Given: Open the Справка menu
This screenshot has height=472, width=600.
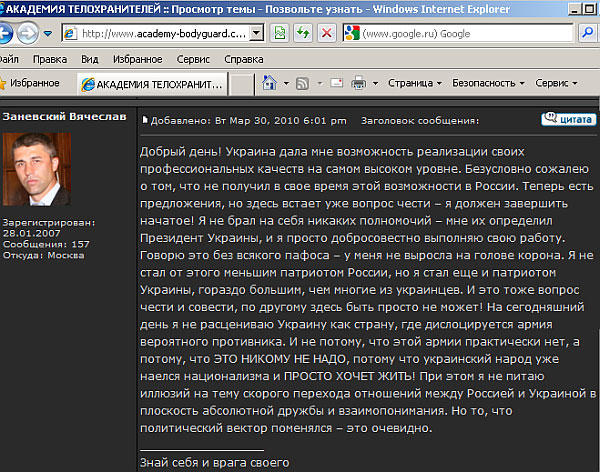Looking at the screenshot, I should click(x=245, y=59).
